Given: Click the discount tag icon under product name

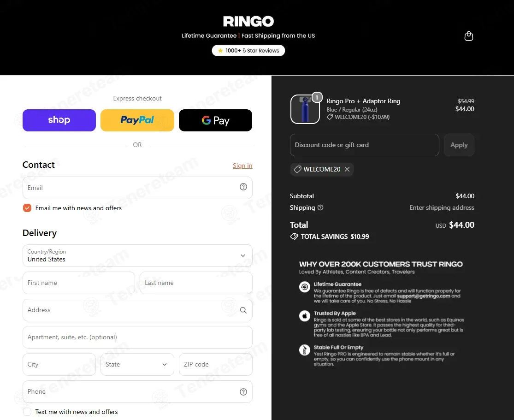Looking at the screenshot, I should pos(330,117).
